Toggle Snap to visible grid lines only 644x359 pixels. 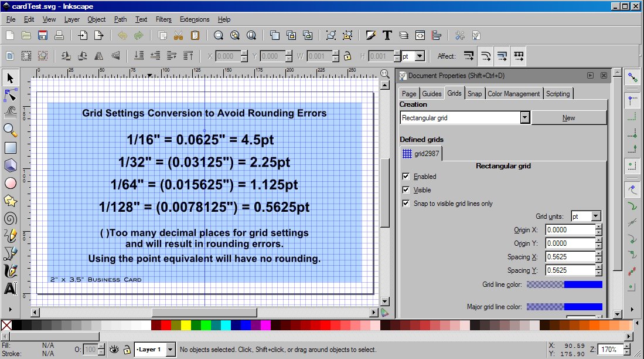click(x=406, y=204)
